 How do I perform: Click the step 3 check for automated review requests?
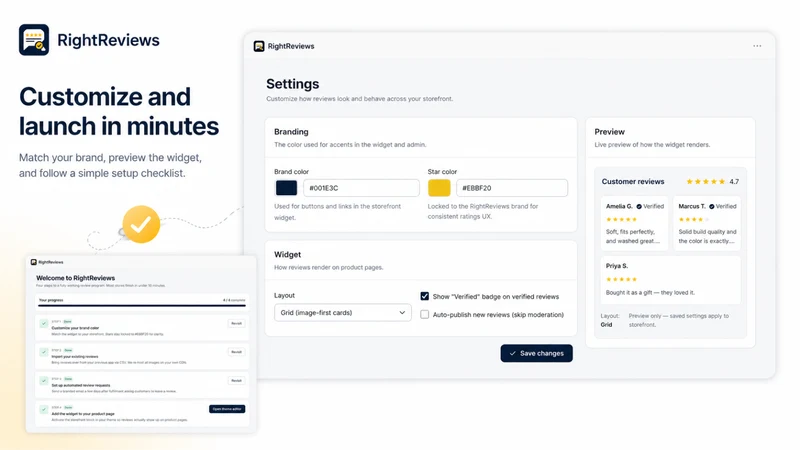coord(44,381)
